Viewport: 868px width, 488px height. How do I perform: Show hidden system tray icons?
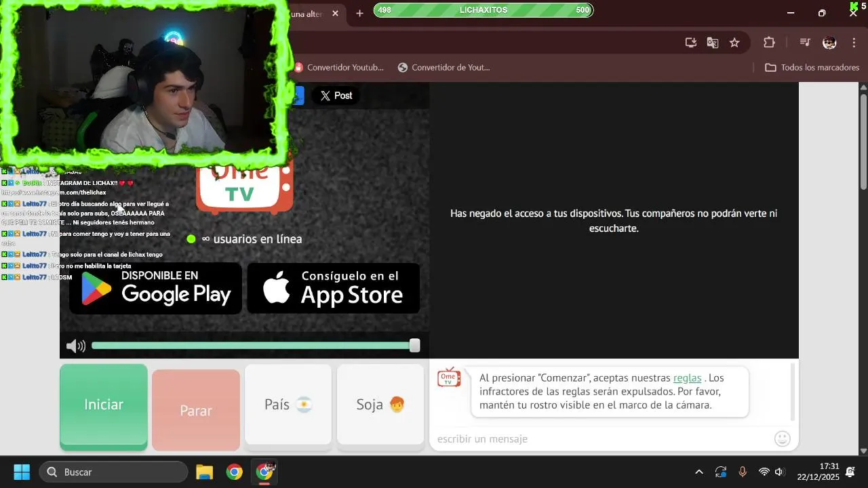pos(699,472)
